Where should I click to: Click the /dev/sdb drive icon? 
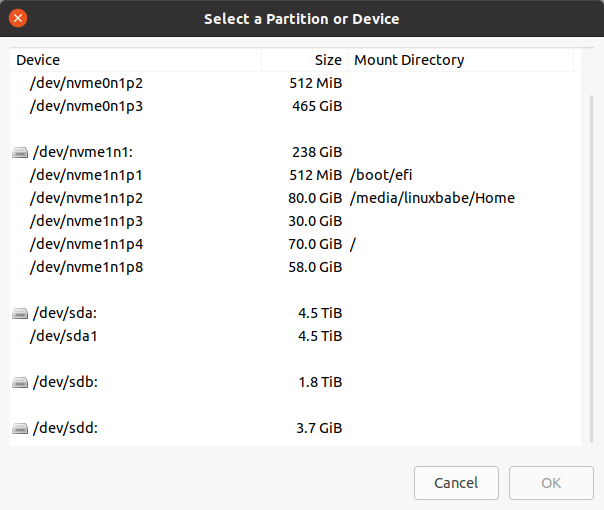coord(20,382)
